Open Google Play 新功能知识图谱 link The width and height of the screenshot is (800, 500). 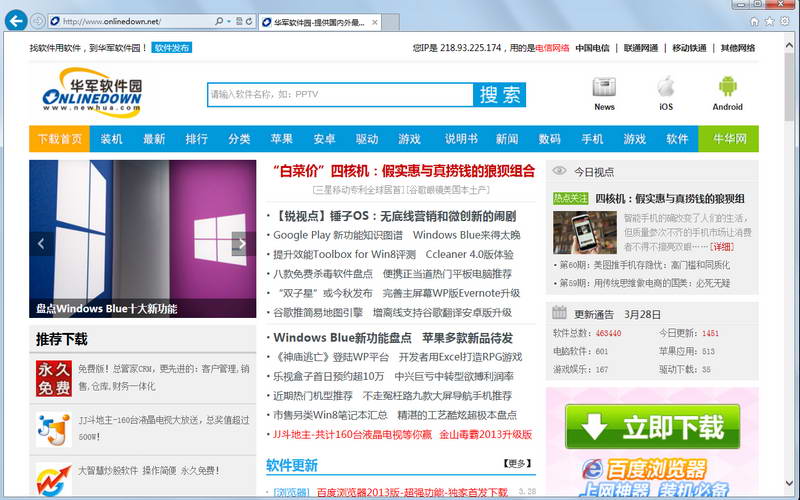[x=338, y=235]
